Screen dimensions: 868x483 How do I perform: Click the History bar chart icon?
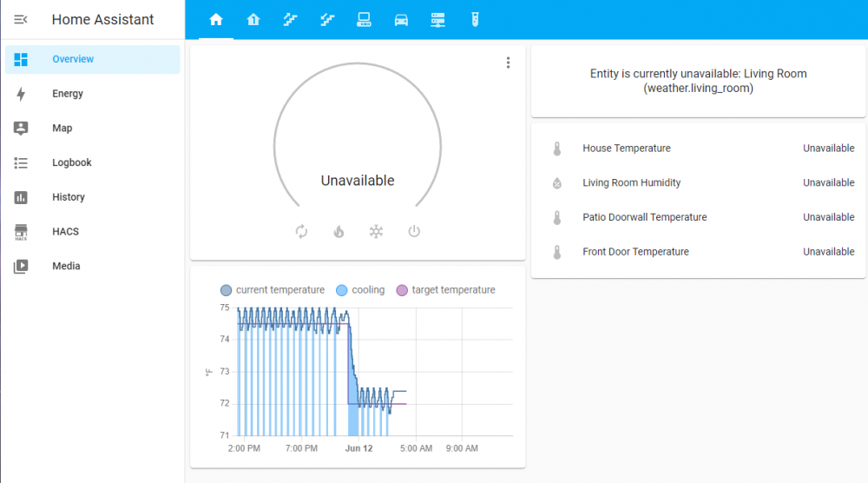21,197
